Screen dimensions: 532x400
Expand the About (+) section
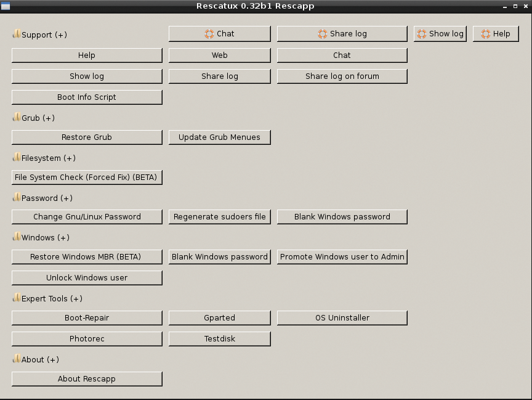click(x=40, y=359)
